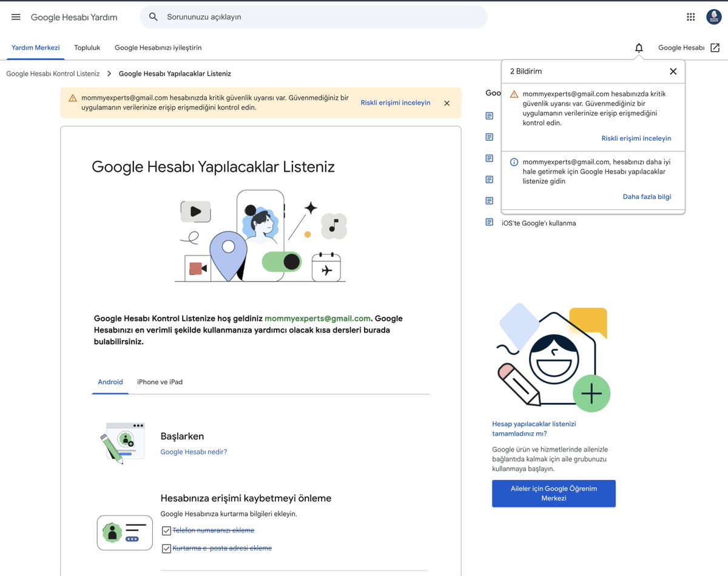Click the Google Hesabı Yapılacaklar Listeniz breadcrumb
The width and height of the screenshot is (728, 576).
click(x=175, y=73)
